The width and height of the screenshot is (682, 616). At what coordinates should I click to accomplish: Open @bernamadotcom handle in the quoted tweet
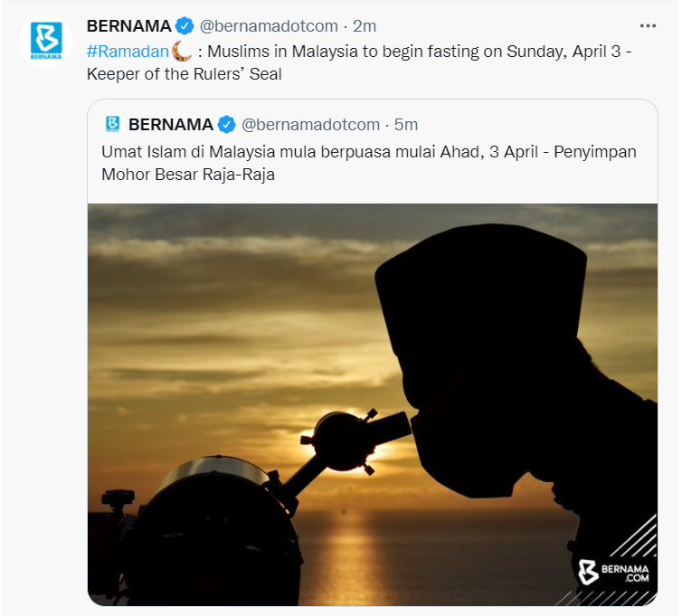[x=310, y=125]
